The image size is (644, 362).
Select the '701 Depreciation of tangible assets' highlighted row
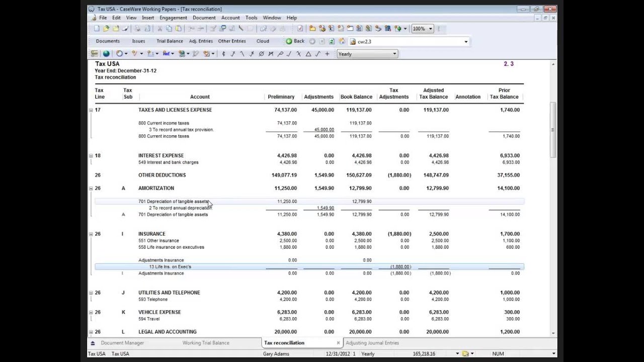(x=309, y=201)
